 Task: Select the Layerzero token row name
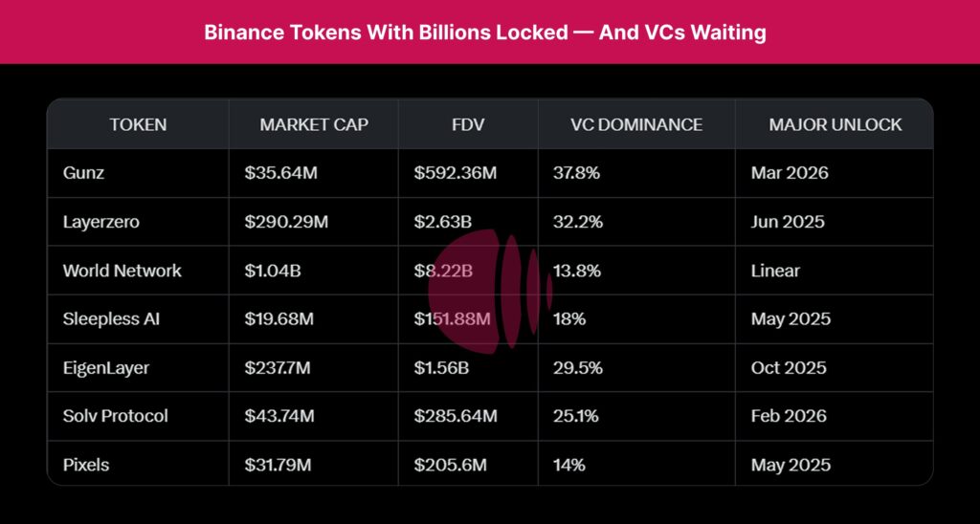(101, 222)
